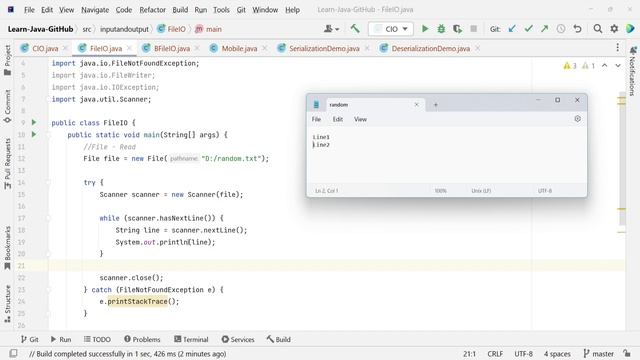Rollback changes with the undo arrow icon
The height and width of the screenshot is (360, 640).
pyautogui.click(x=577, y=29)
